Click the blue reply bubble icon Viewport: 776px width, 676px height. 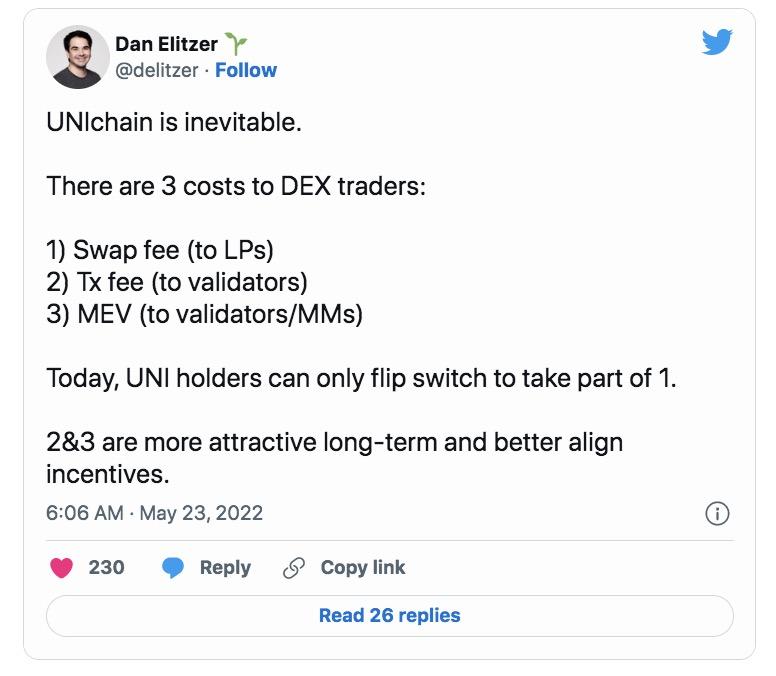(173, 568)
